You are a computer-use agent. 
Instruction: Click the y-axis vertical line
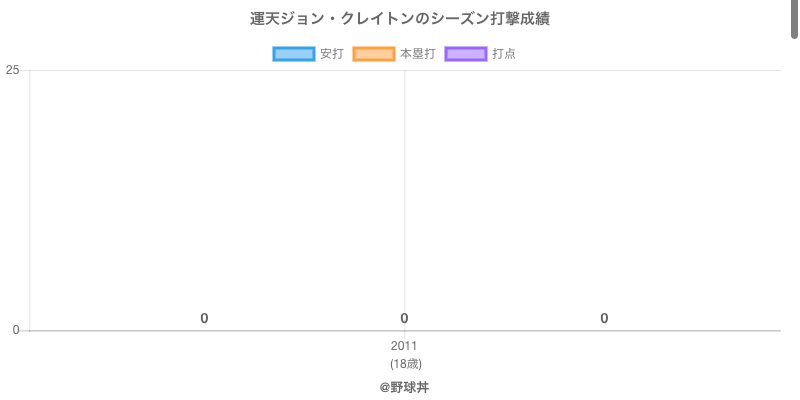coord(30,200)
